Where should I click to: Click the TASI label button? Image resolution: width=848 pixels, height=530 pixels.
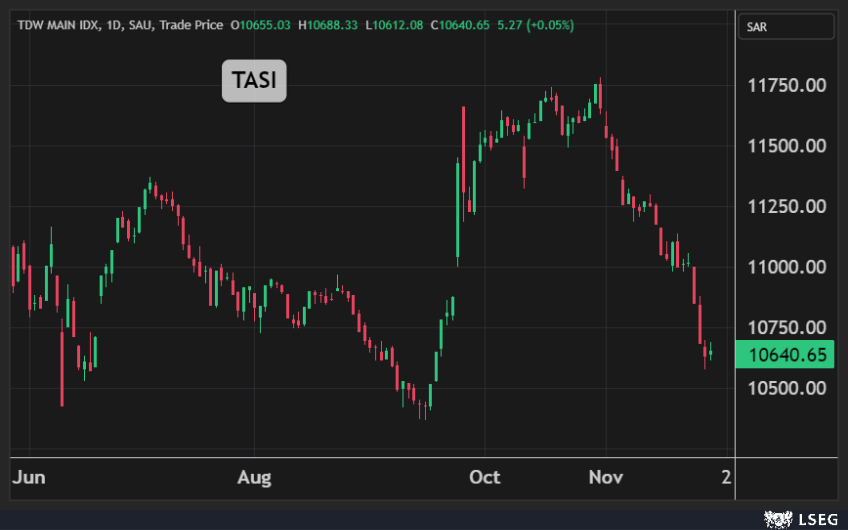(x=254, y=81)
